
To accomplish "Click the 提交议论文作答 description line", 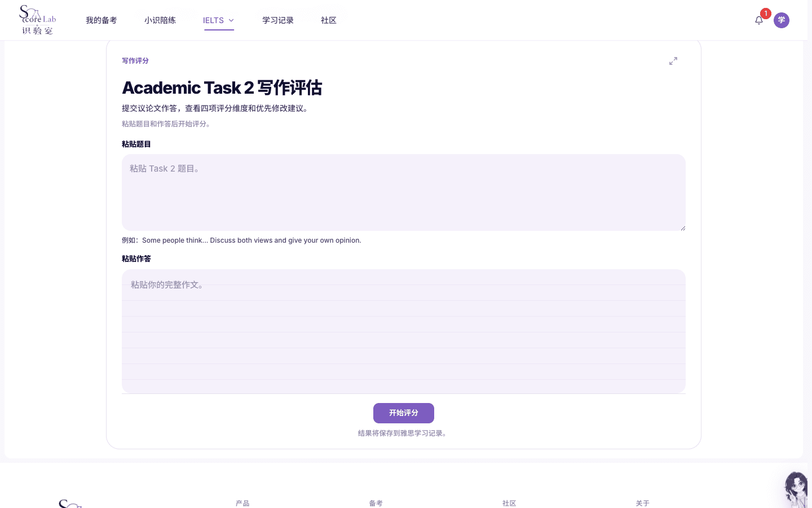I will point(217,108).
